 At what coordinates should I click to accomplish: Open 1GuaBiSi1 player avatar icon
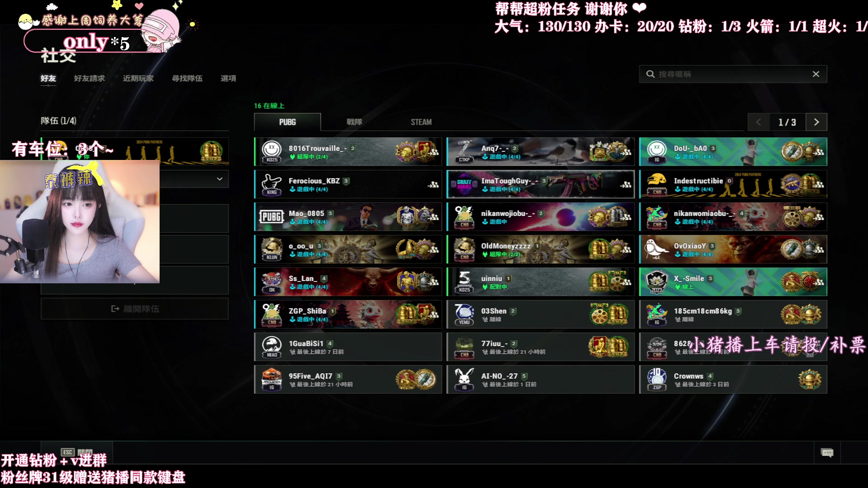(272, 347)
